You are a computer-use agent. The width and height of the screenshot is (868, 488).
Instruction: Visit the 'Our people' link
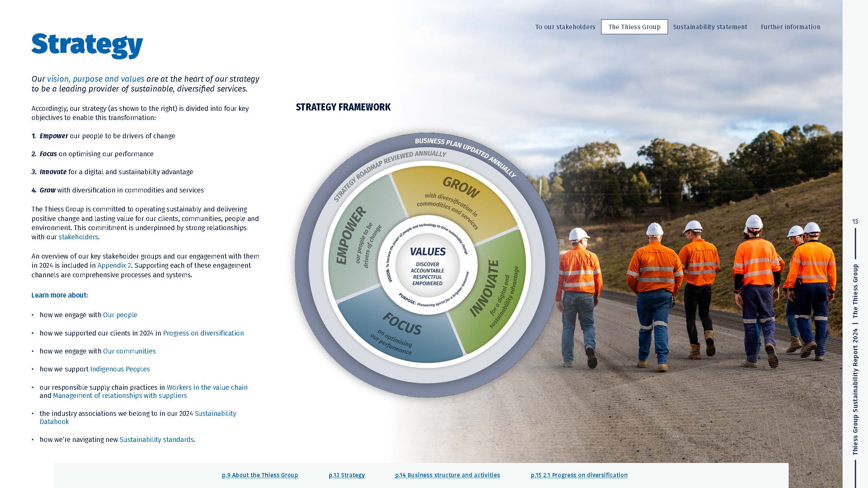[x=120, y=315]
